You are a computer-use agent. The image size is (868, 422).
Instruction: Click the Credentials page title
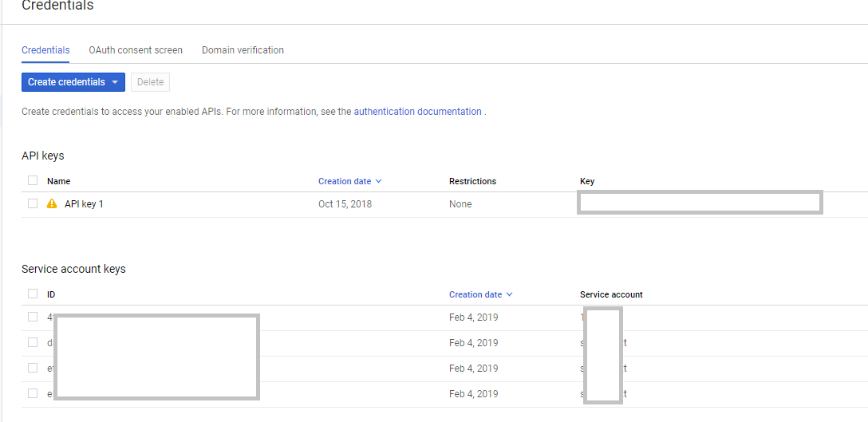tap(57, 6)
